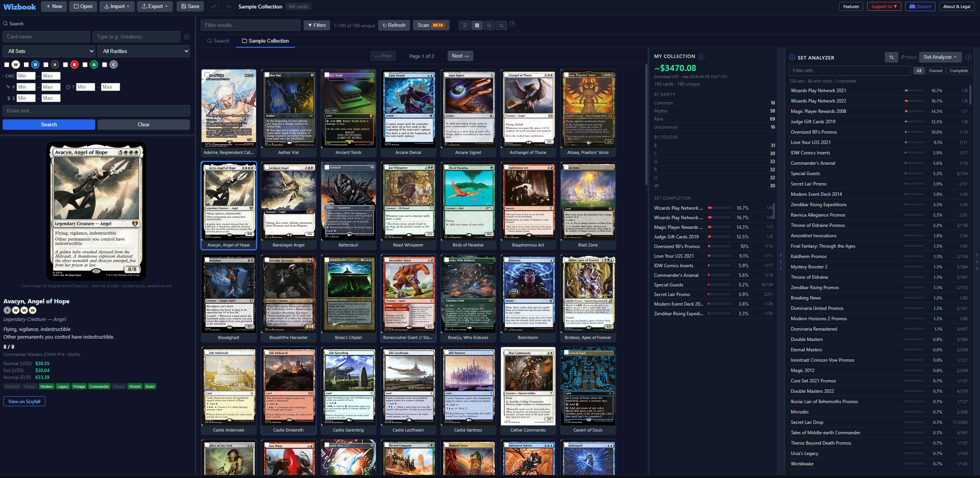Expand the All Rarities dropdown
Viewport: 980px width, 478px height.
(144, 51)
